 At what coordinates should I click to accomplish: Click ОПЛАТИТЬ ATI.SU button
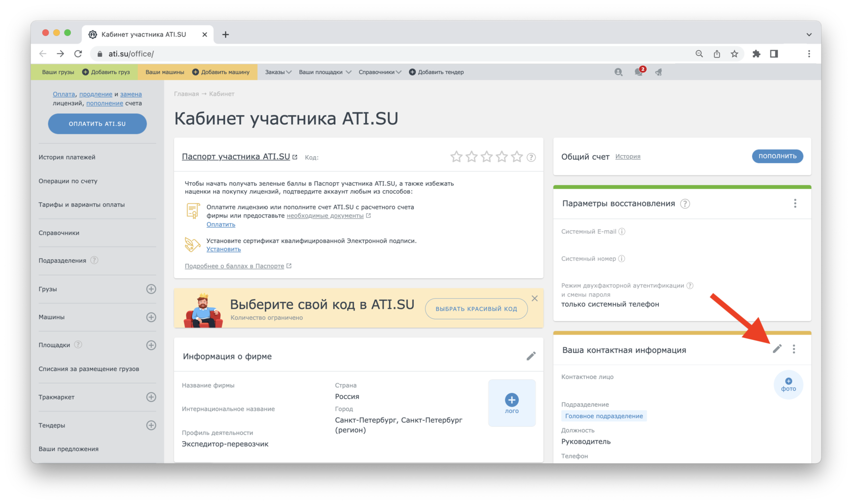click(x=97, y=124)
